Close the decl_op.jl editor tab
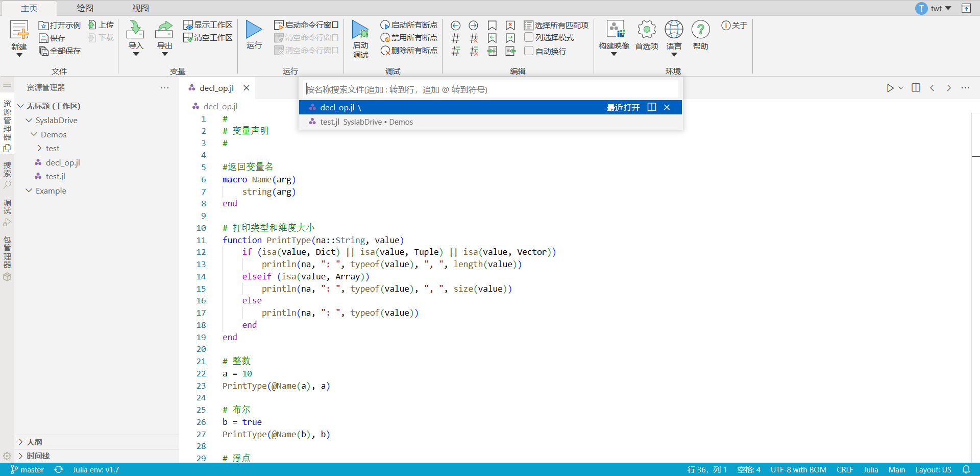This screenshot has width=980, height=476. 247,88
